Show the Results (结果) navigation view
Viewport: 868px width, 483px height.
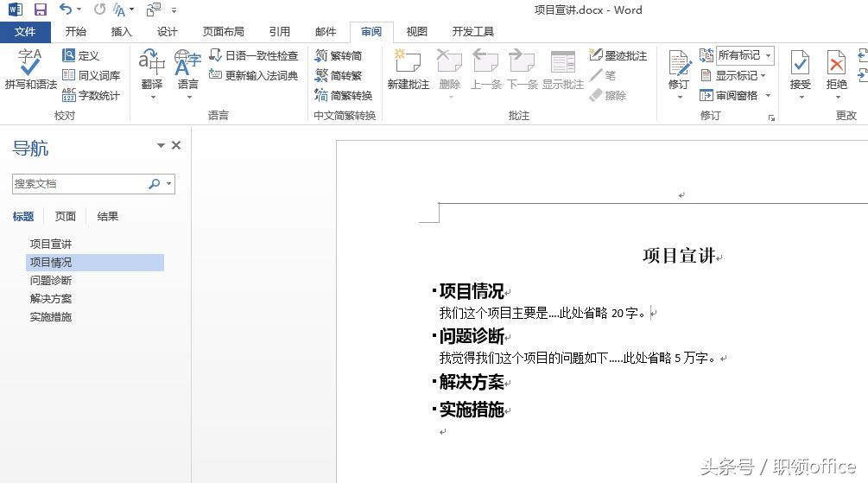click(107, 217)
